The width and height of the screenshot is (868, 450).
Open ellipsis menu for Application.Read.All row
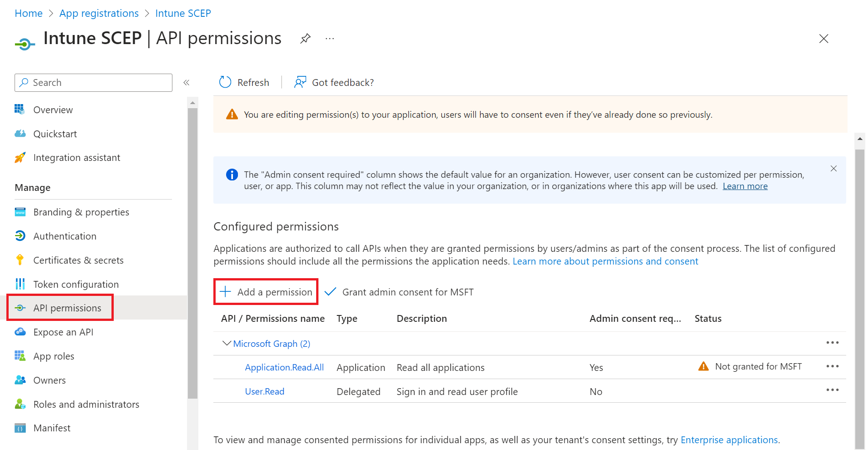(x=833, y=366)
